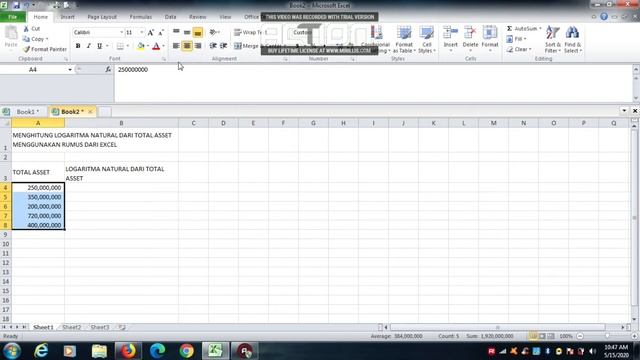The image size is (640, 360).
Task: Toggle Italic formatting
Action: [89, 46]
